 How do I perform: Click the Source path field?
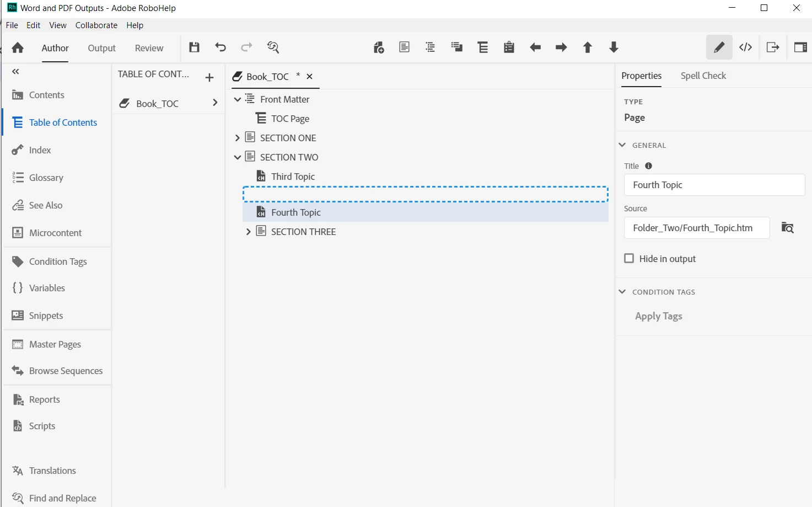(x=697, y=228)
